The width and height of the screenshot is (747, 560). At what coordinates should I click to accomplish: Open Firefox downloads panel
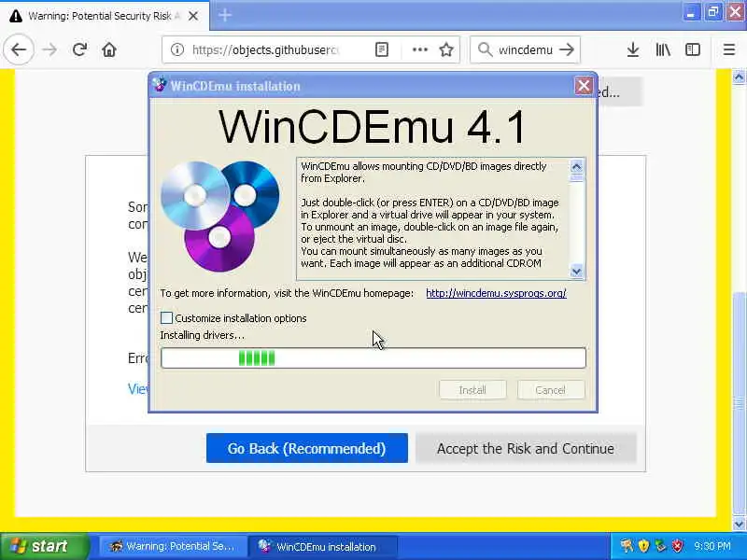pyautogui.click(x=633, y=49)
